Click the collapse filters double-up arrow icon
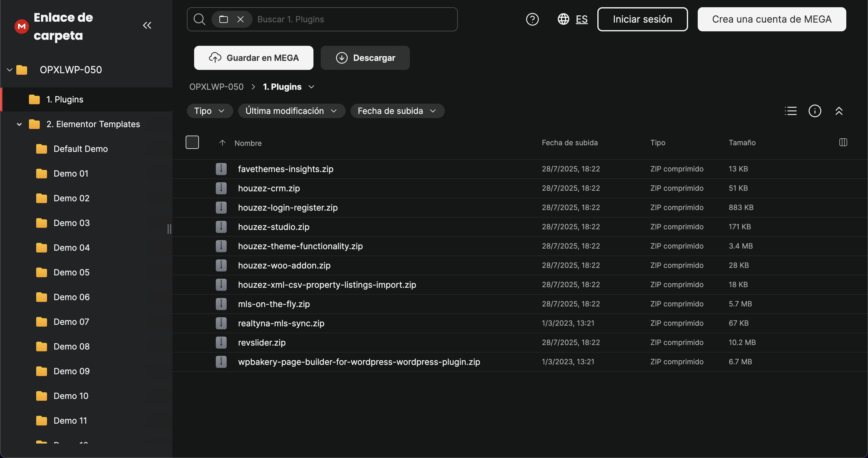This screenshot has height=458, width=868. click(x=839, y=111)
